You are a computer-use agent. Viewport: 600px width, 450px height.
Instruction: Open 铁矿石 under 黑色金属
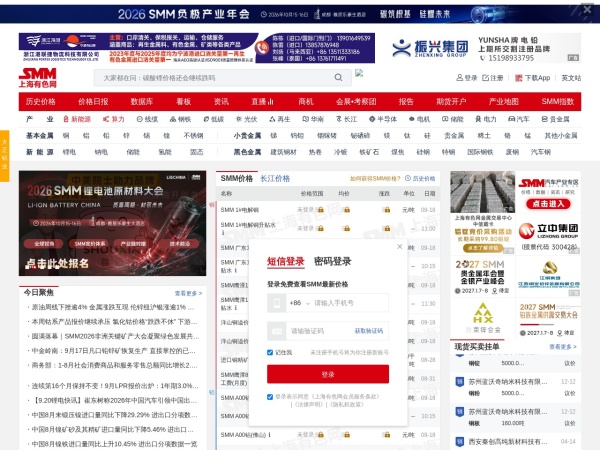tap(369, 152)
